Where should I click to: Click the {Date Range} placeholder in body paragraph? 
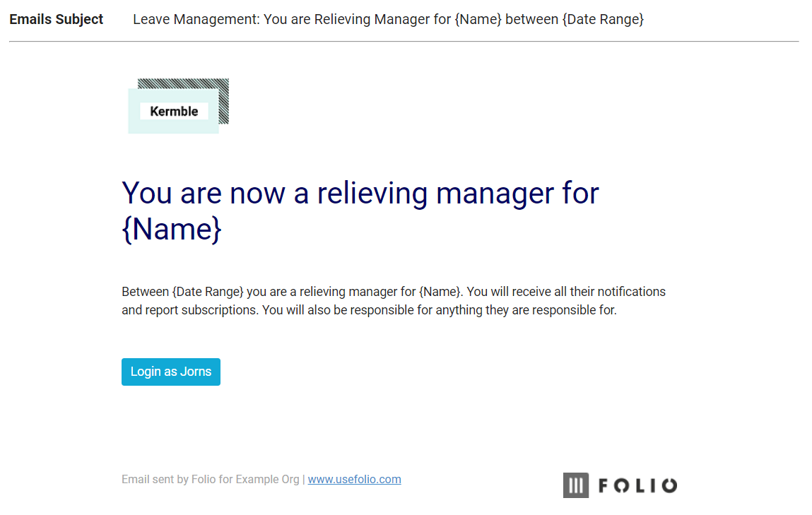pyautogui.click(x=208, y=292)
